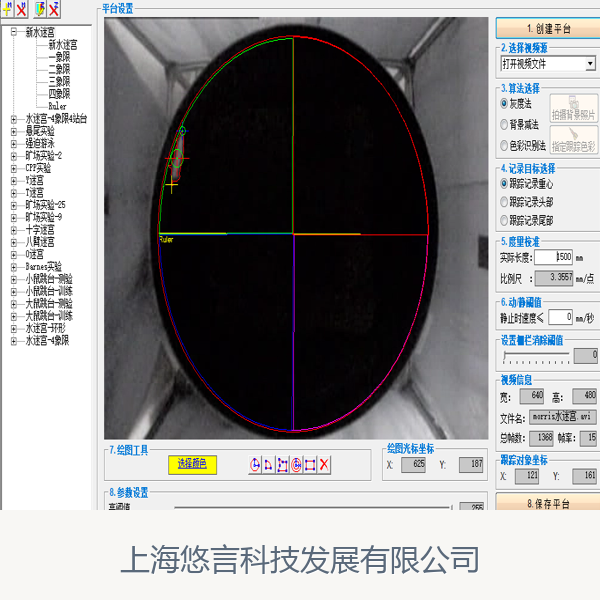Expand the 旷场实验-2 tree node
The image size is (600, 600).
click(x=14, y=156)
